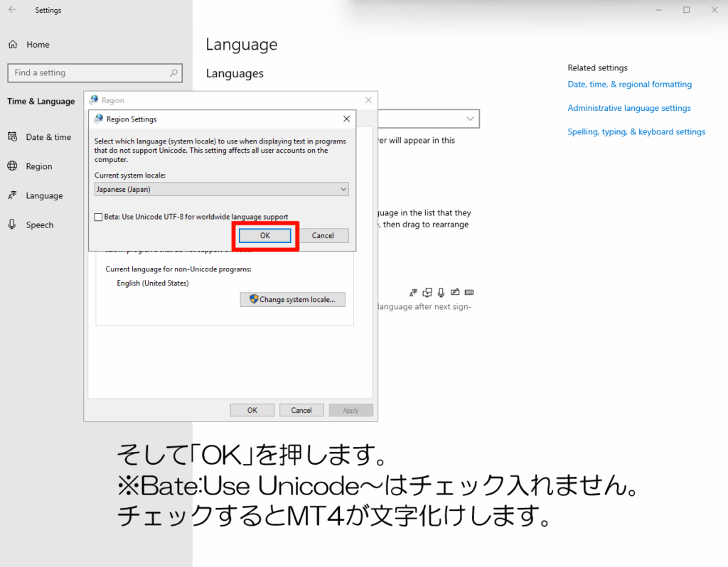The image size is (728, 567).
Task: Open Date, time, & regional formatting link
Action: tap(629, 85)
